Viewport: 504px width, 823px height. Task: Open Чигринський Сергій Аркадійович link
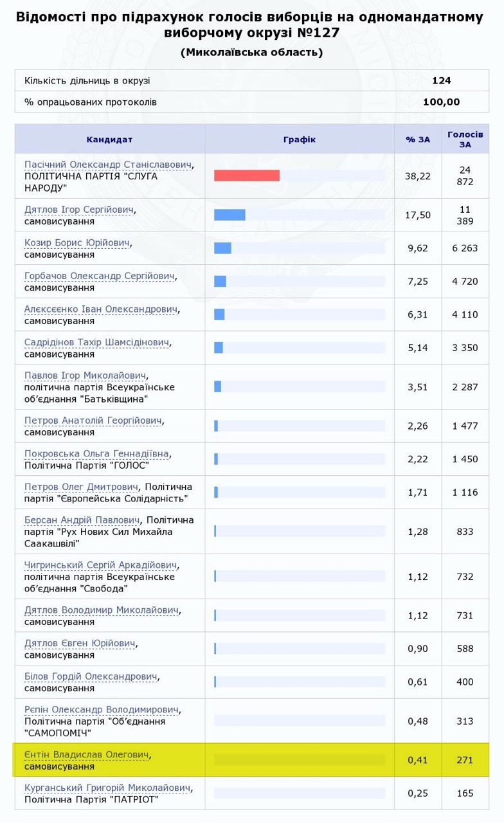(x=100, y=565)
